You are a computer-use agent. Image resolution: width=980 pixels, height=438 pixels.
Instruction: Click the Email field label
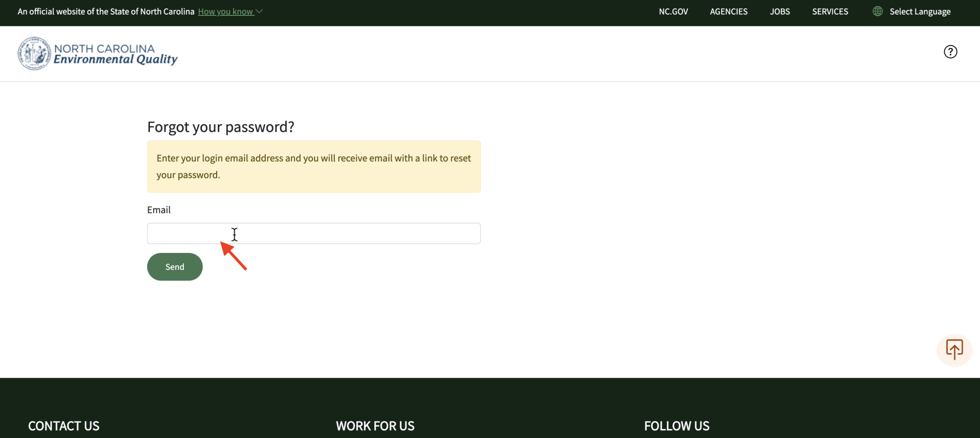point(159,210)
